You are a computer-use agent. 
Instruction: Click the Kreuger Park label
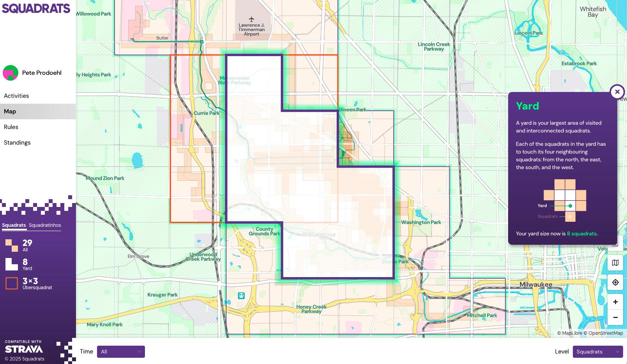162,295
